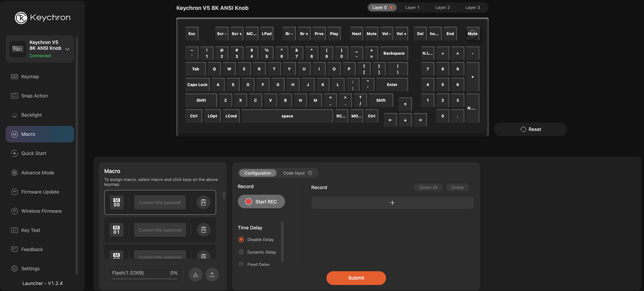Click the Launcher - V1.2.4 version text

tap(42, 283)
